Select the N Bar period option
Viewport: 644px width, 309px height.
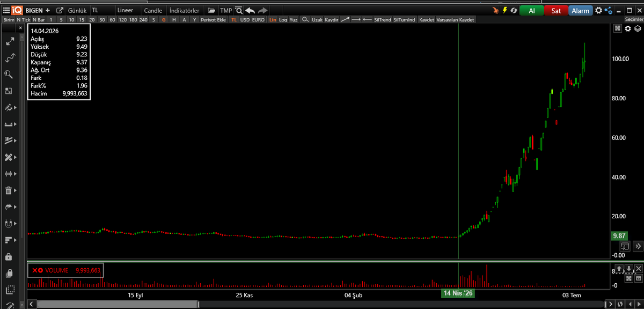coord(39,19)
